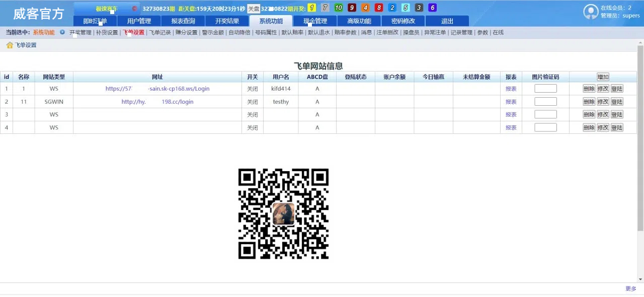This screenshot has width=644, height=297.
Task: Open 消息 in the submenu
Action: coord(366,33)
